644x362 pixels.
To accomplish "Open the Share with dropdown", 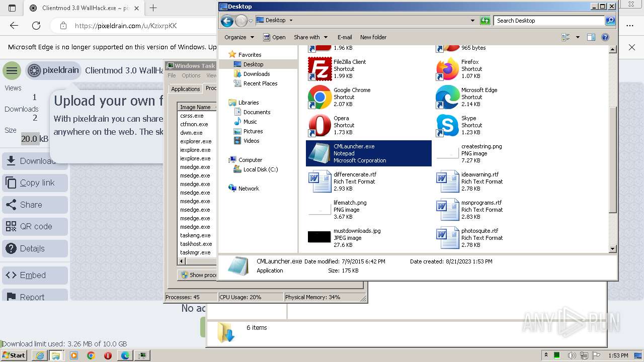I will (x=310, y=37).
